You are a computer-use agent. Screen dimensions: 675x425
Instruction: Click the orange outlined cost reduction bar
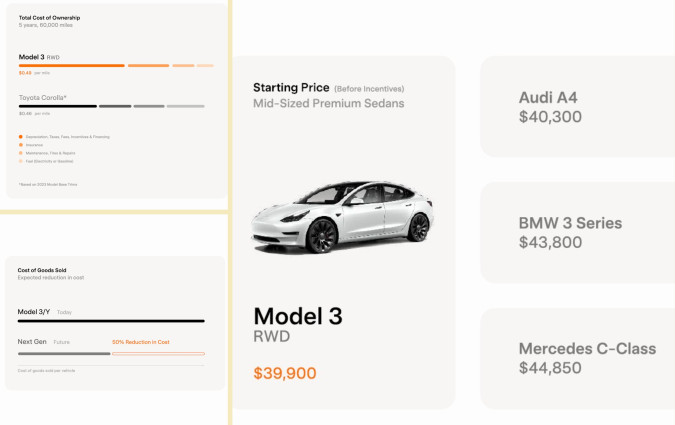[158, 353]
